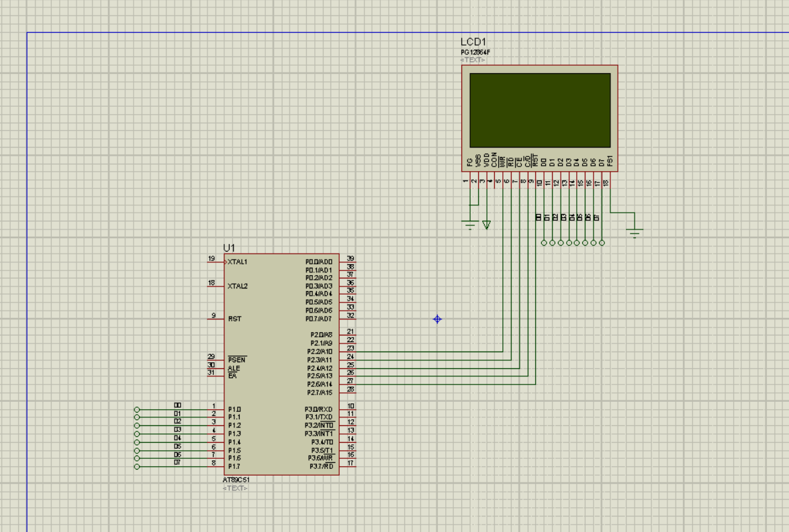The image size is (789, 532).
Task: Click the P2.0/A8 pin label
Action: pyautogui.click(x=322, y=335)
